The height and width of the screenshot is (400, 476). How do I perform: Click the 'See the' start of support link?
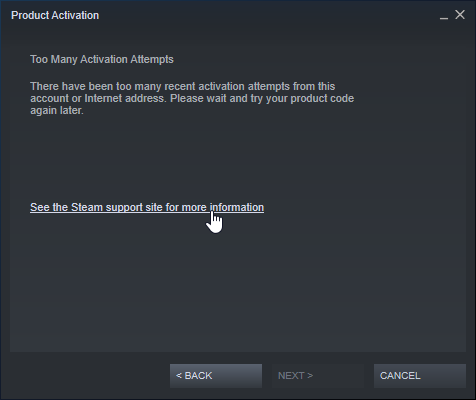click(49, 207)
